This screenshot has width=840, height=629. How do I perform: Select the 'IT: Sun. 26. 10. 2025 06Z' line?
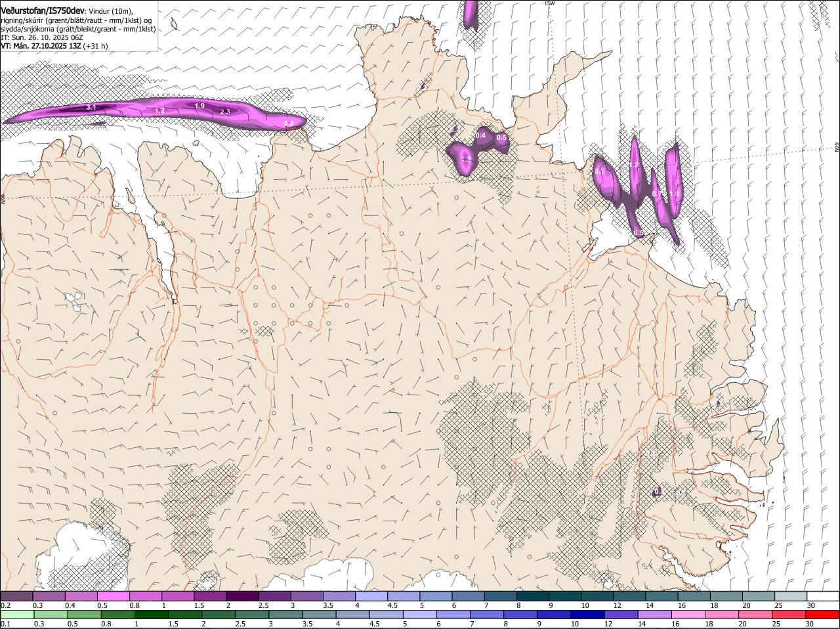click(41, 37)
